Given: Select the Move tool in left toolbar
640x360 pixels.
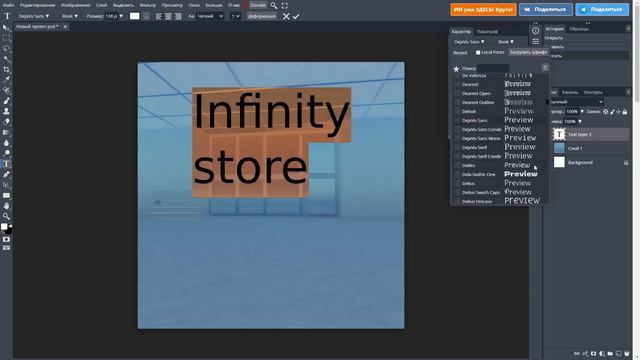Looking at the screenshot, I should click(x=6, y=27).
